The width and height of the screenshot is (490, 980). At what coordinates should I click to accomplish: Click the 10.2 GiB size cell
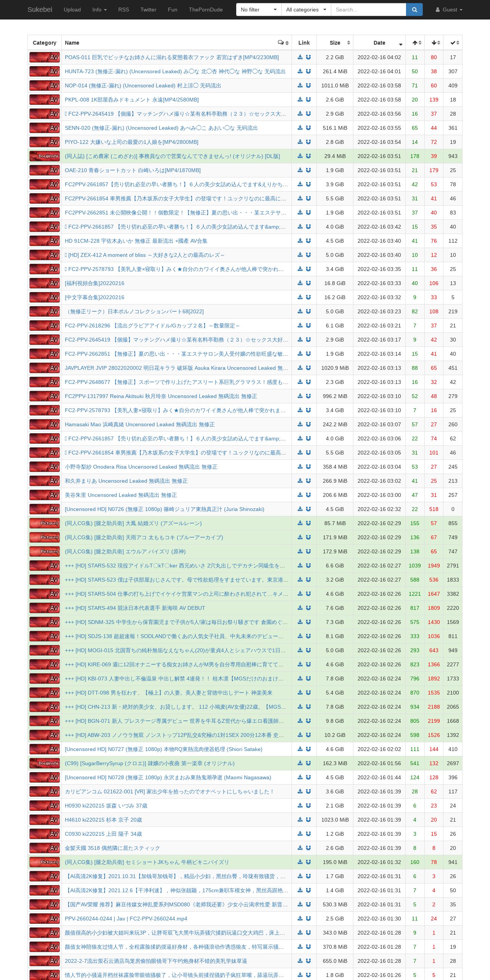click(335, 735)
